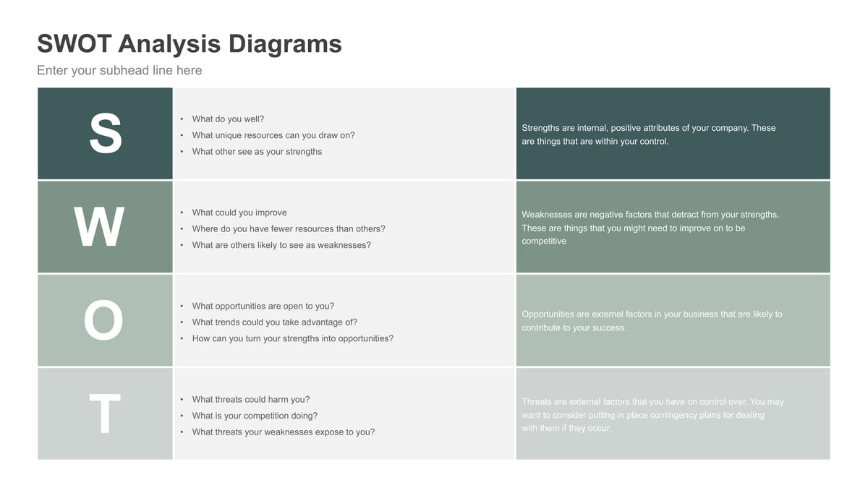
Task: Select the "Enter your subhead line here" text
Action: pos(119,70)
